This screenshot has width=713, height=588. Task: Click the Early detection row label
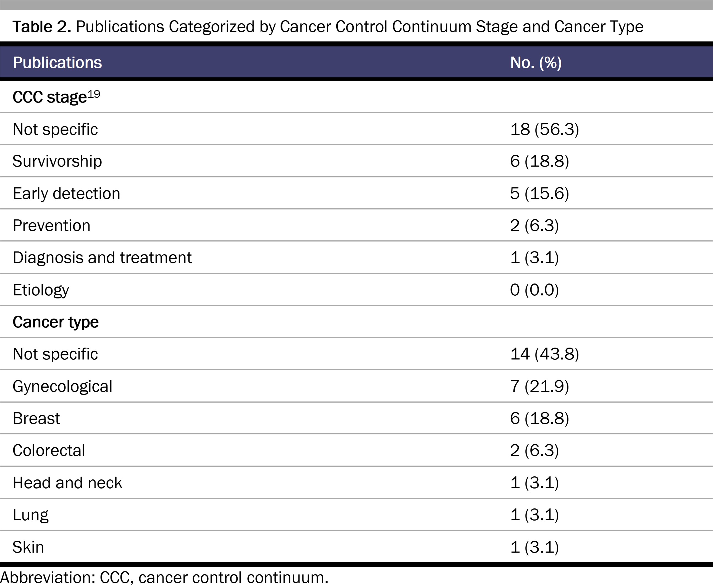pos(66,193)
